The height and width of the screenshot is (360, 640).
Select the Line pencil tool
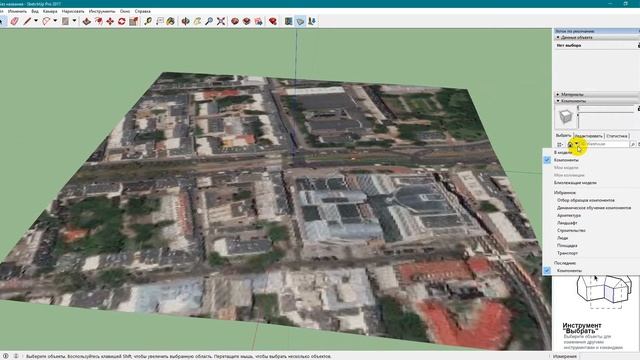tap(27, 21)
